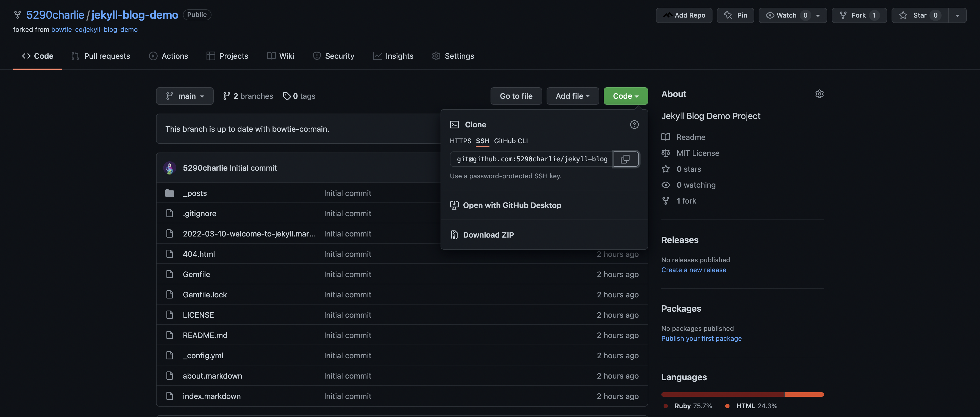The image size is (980, 417).
Task: Click Add Repo button
Action: tap(684, 15)
